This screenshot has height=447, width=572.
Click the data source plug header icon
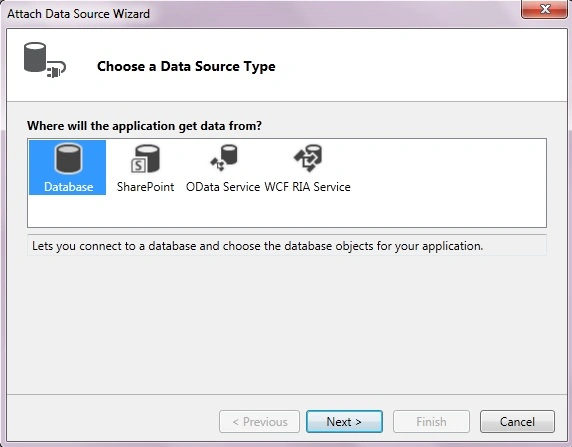[x=45, y=60]
